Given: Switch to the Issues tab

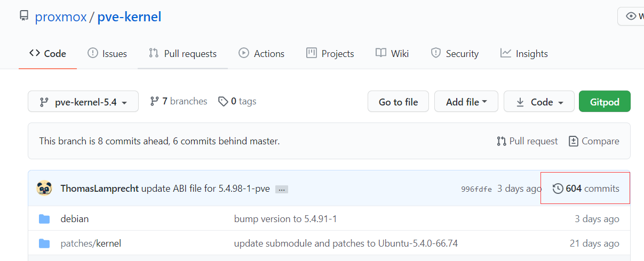Looking at the screenshot, I should (x=107, y=53).
